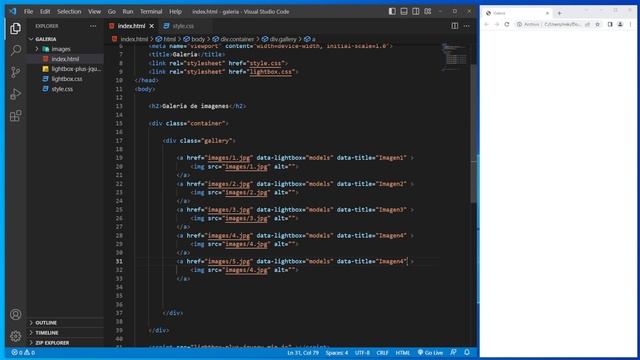
Task: Click browser reload button
Action: pyautogui.click(x=507, y=24)
